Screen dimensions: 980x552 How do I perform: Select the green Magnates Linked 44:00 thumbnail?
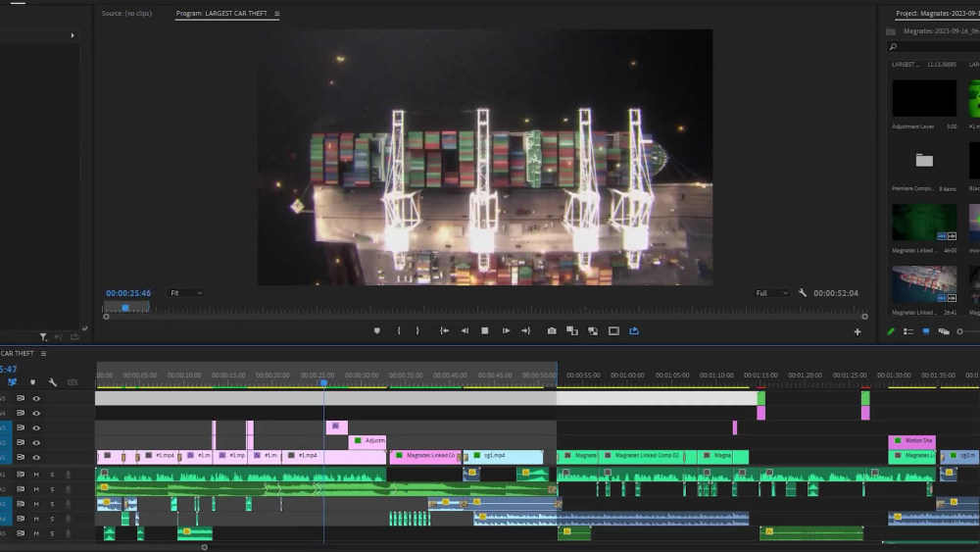924,223
